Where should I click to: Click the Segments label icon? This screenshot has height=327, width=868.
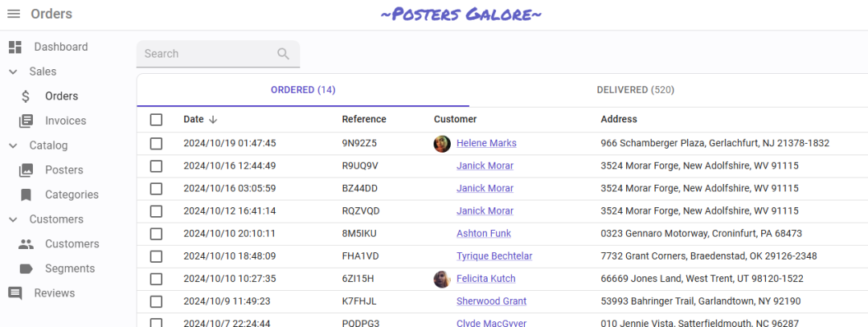[x=26, y=269]
